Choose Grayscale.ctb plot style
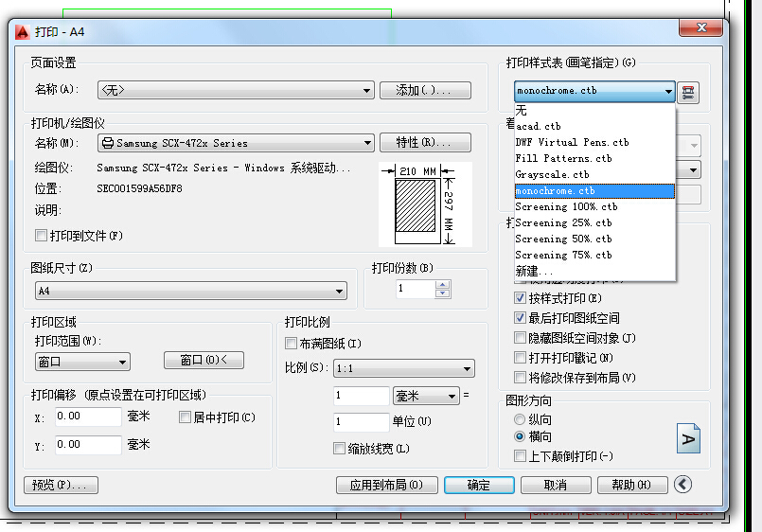Image resolution: width=762 pixels, height=532 pixels. [x=594, y=174]
